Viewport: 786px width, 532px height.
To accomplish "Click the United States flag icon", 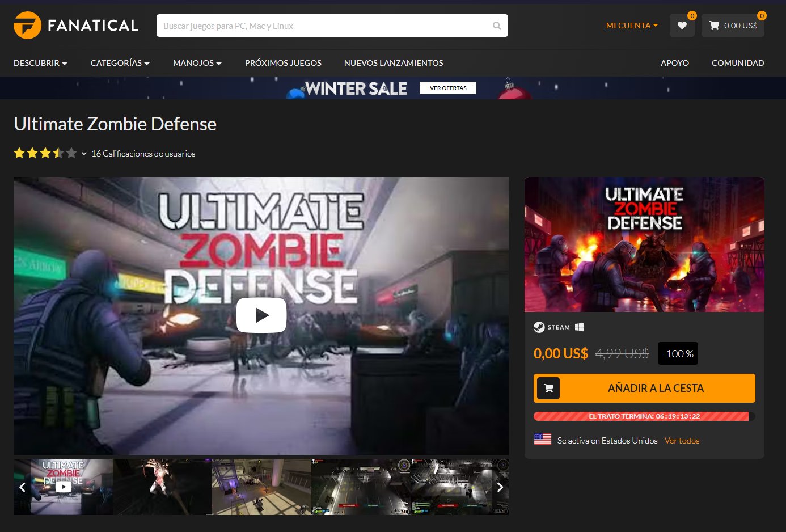I will [543, 439].
